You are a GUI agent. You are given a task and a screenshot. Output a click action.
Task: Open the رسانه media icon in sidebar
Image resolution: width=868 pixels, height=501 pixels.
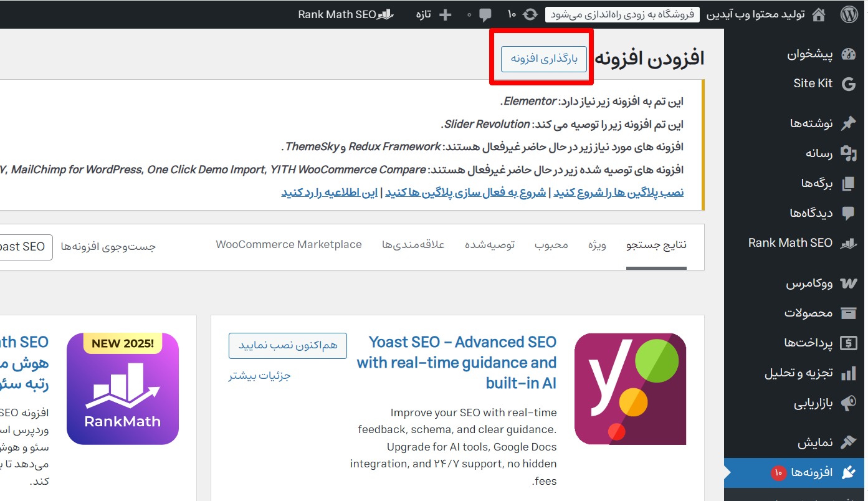[x=848, y=153]
